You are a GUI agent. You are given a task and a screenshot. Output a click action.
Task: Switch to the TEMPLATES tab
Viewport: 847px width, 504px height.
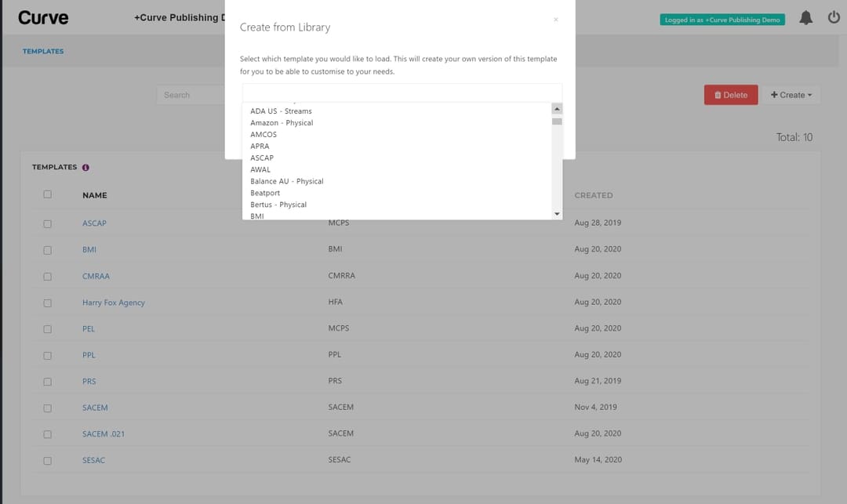43,50
